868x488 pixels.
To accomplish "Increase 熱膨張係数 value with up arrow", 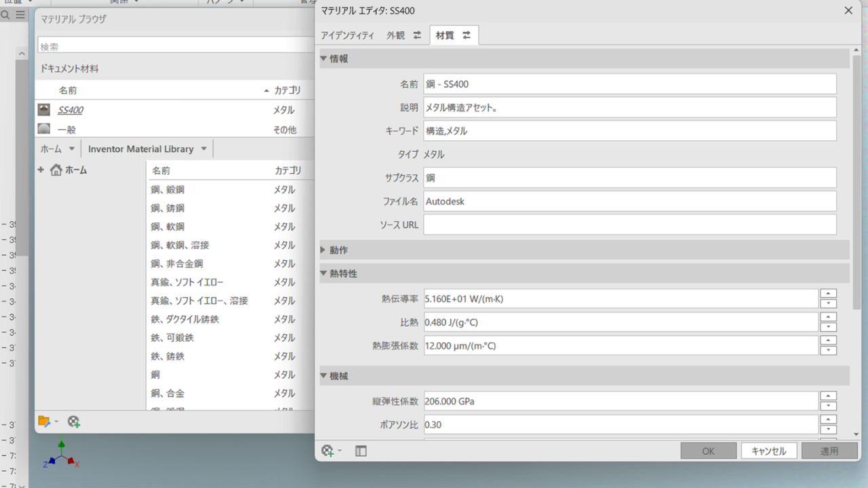I will (828, 341).
